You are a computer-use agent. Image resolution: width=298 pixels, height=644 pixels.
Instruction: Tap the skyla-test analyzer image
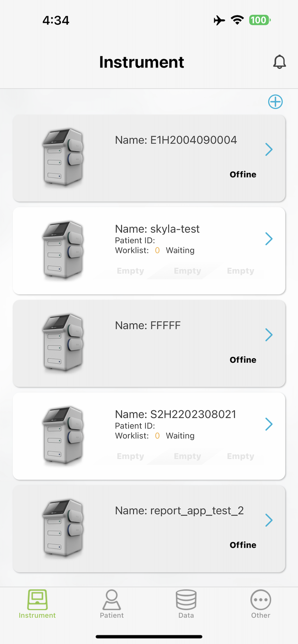coord(63,250)
